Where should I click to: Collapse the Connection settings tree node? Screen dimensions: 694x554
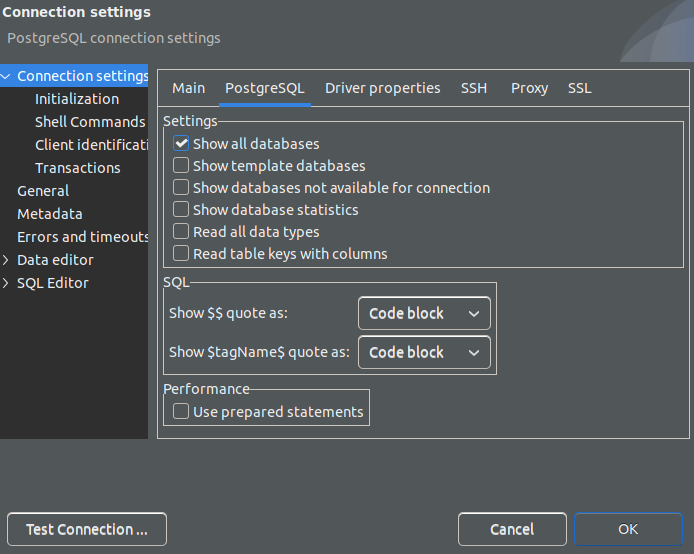[x=7, y=76]
